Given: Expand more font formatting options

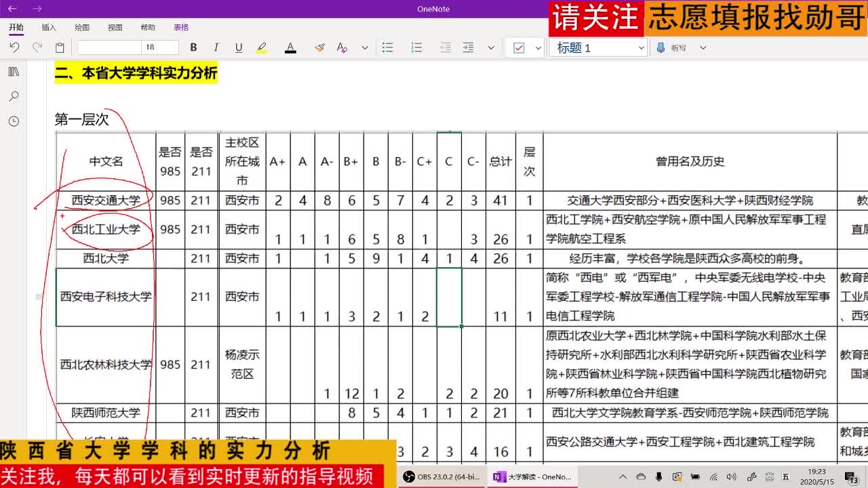Looking at the screenshot, I should point(365,48).
